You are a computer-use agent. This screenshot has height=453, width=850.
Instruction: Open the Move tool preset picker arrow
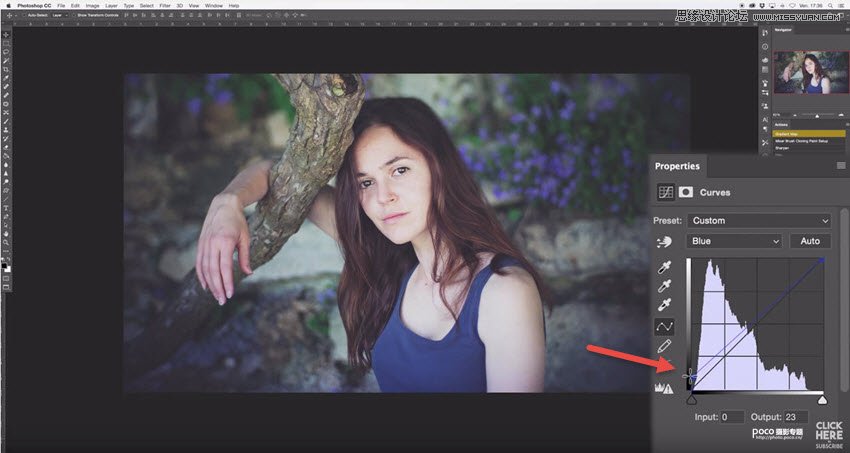coord(16,15)
